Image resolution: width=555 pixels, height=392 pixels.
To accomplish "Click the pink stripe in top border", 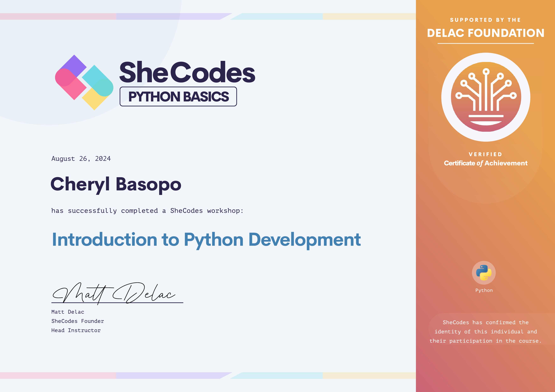I will click(58, 16).
